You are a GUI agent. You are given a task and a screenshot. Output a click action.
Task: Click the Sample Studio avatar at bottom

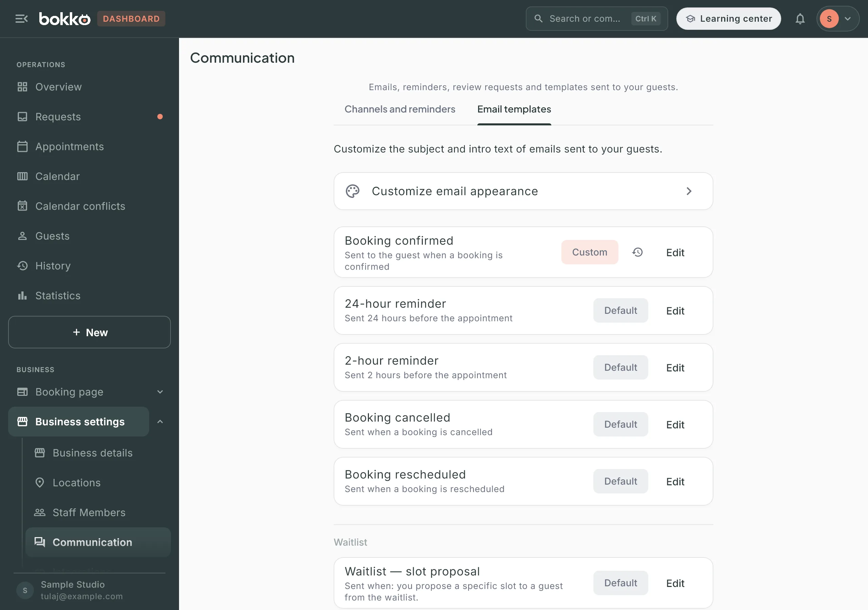(25, 590)
